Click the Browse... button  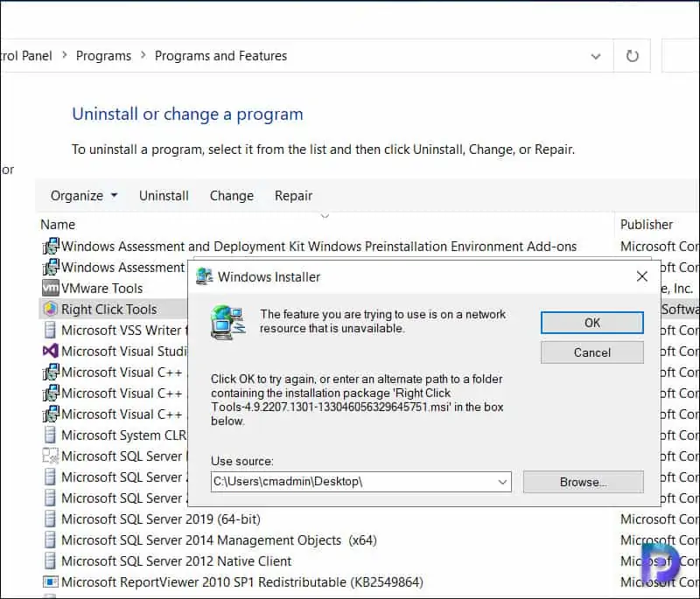pyautogui.click(x=583, y=482)
